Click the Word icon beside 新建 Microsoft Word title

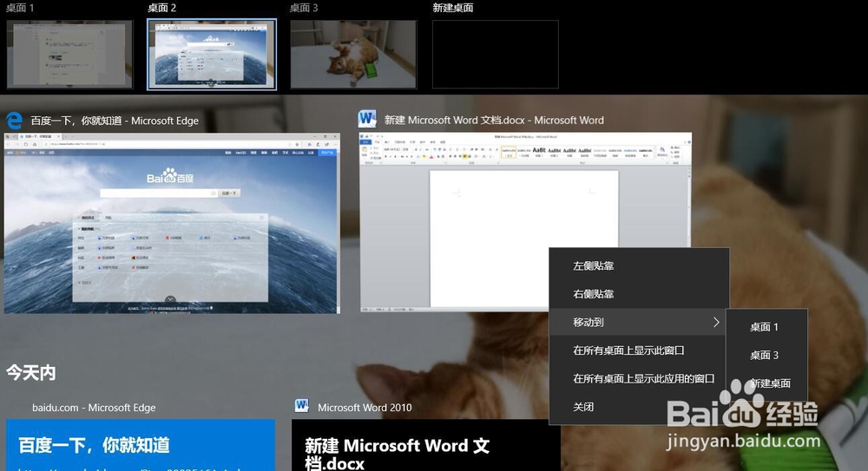click(367, 119)
